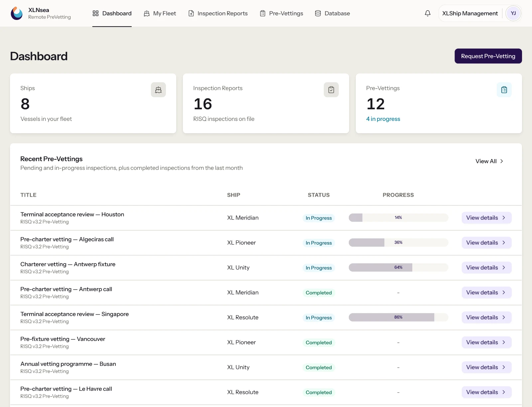The width and height of the screenshot is (532, 407).
Task: Select the Inspection Reports count 16
Action: click(203, 104)
